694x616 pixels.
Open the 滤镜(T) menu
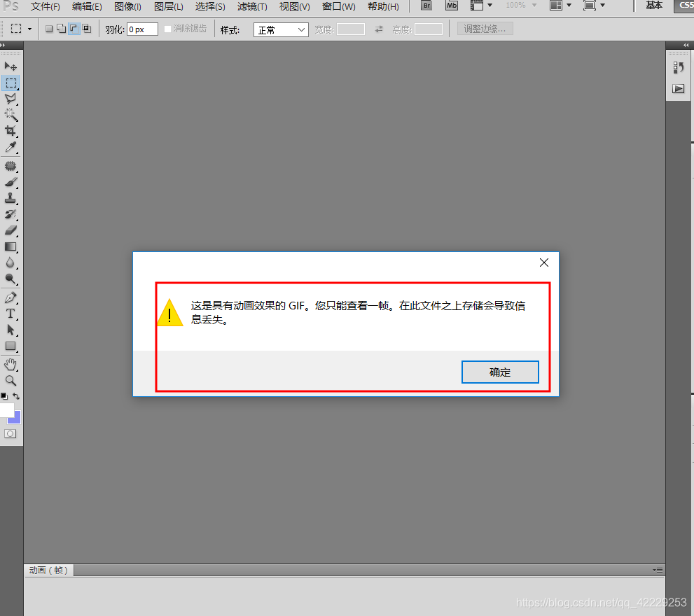(252, 6)
